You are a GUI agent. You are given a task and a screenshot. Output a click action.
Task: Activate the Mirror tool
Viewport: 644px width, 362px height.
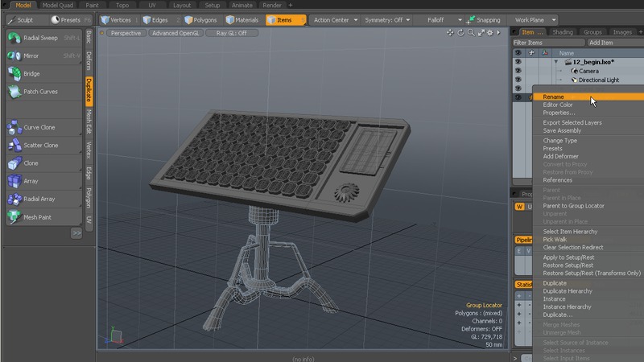click(44, 56)
